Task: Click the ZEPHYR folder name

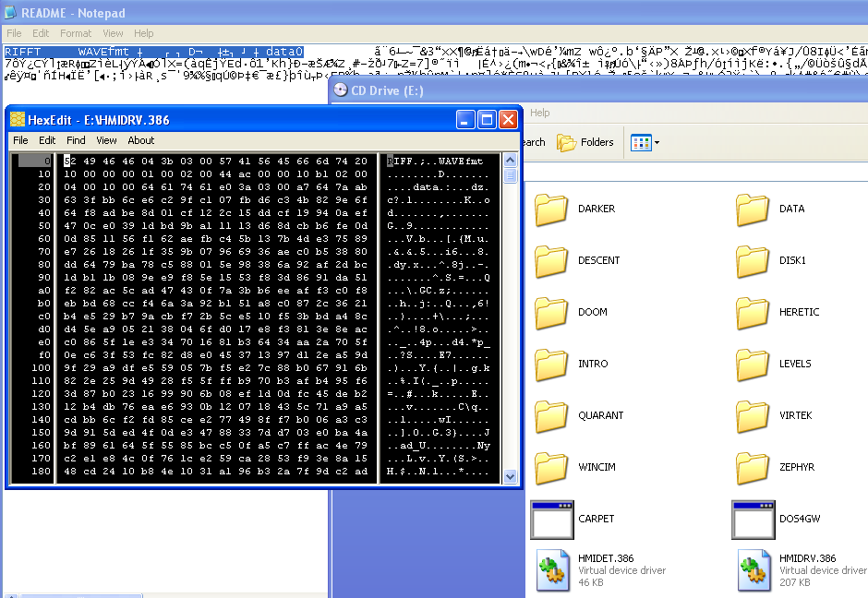Action: (x=797, y=468)
